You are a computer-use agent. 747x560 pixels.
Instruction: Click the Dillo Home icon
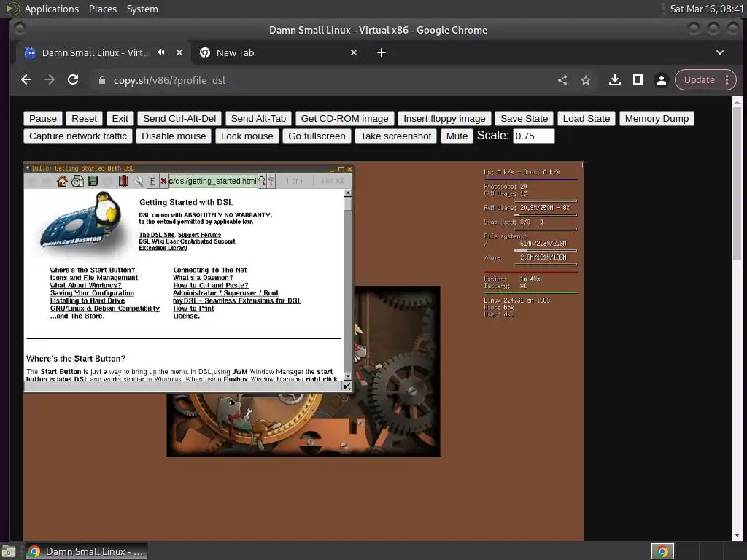pyautogui.click(x=62, y=181)
